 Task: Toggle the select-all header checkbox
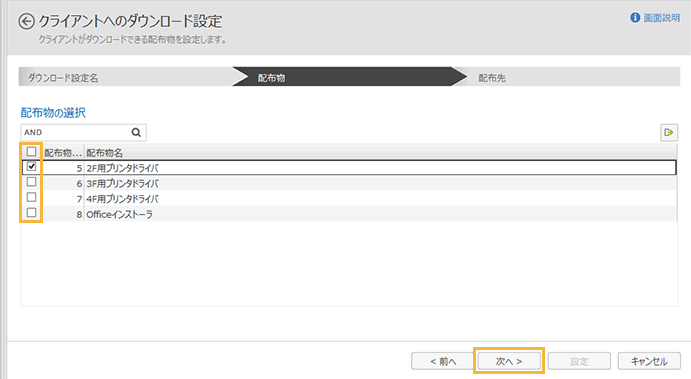(31, 152)
